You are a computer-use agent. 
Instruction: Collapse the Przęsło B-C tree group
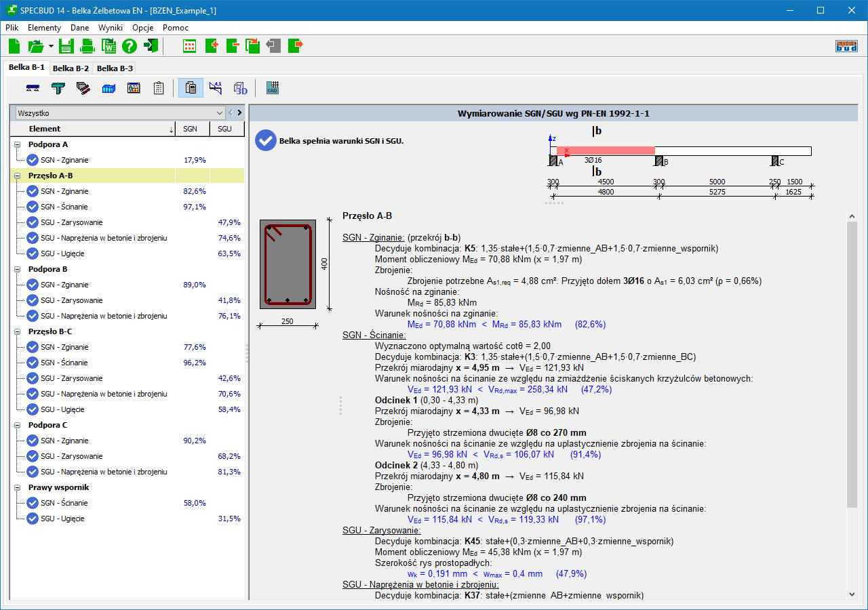click(16, 331)
